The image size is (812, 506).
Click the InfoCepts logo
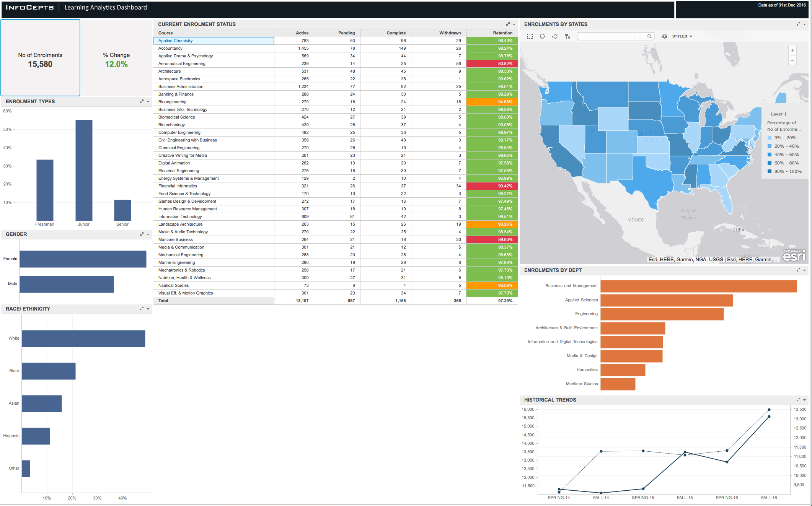29,7
